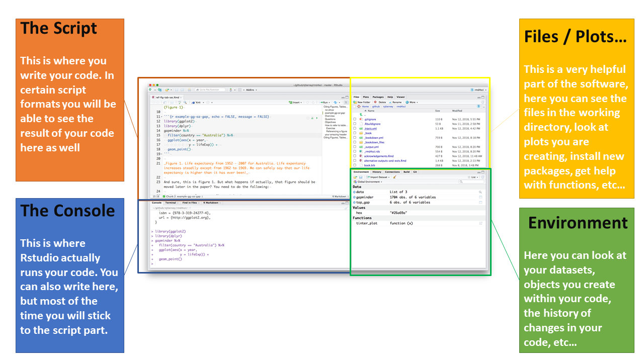Click the Rename button in Files pane
Viewport: 644px width, 362px height.
(x=395, y=102)
